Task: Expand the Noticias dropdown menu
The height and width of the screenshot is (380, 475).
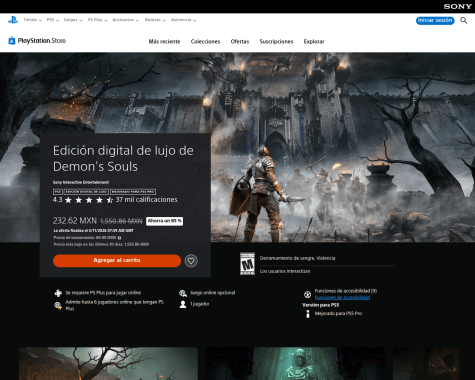Action: point(155,20)
